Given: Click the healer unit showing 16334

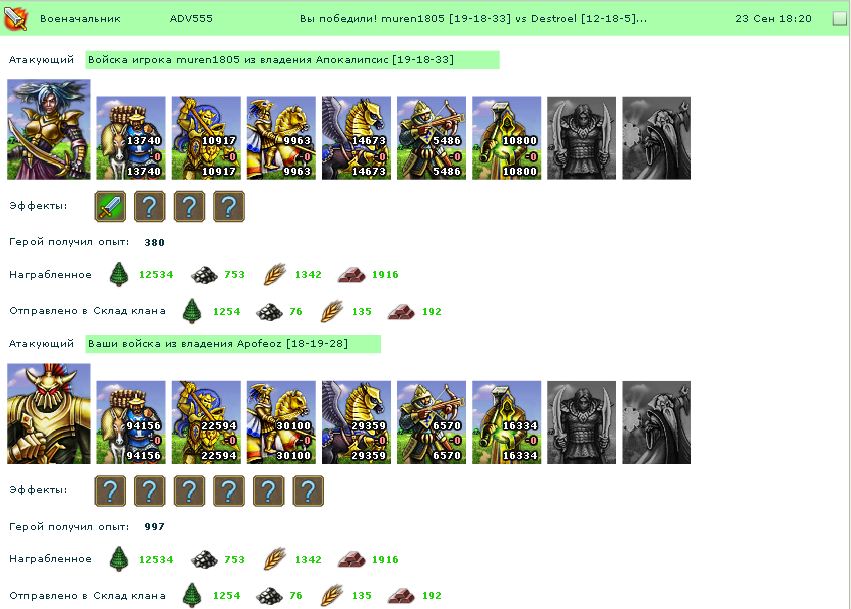Looking at the screenshot, I should tap(506, 422).
